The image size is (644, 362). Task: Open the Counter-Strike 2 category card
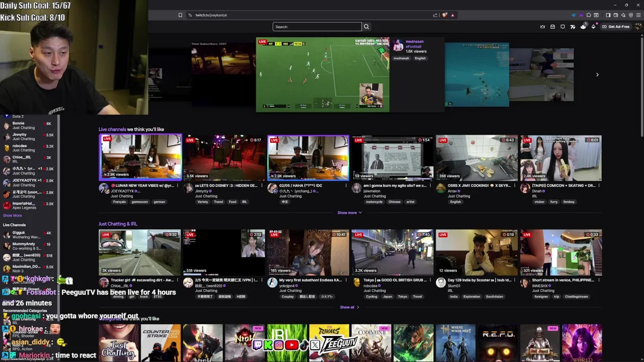click(160, 343)
